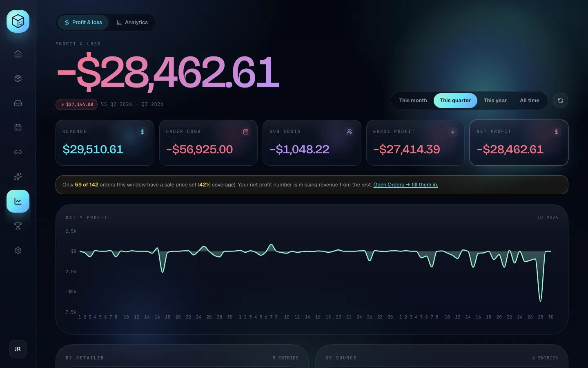Screen dimensions: 588x368
Task: Open the settings gear sidebar icon
Action: click(x=18, y=250)
